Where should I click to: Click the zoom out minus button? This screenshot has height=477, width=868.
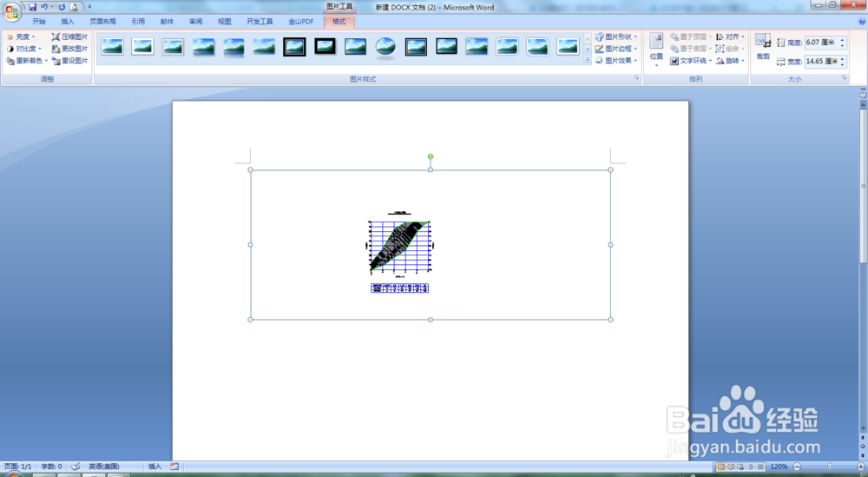coord(797,467)
